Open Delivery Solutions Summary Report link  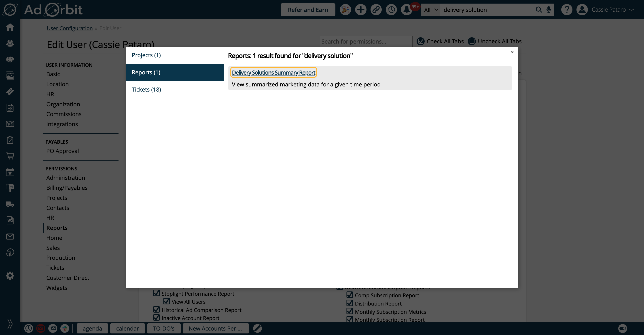pyautogui.click(x=273, y=72)
